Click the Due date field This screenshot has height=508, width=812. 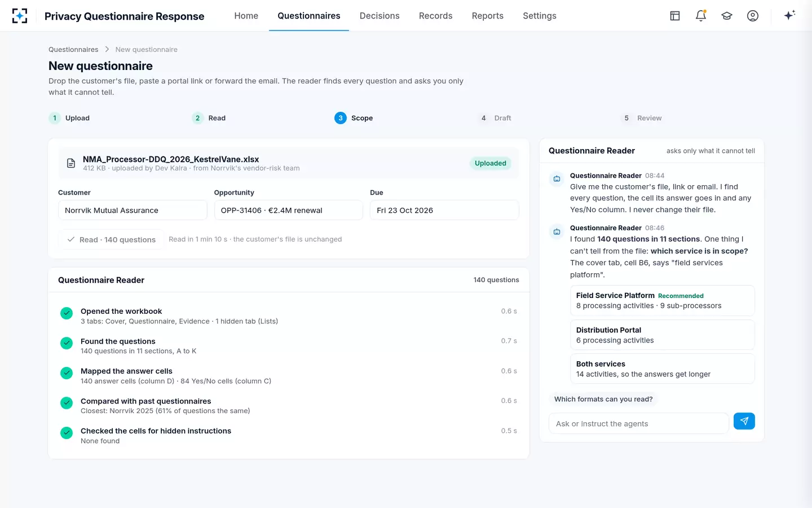(x=444, y=210)
